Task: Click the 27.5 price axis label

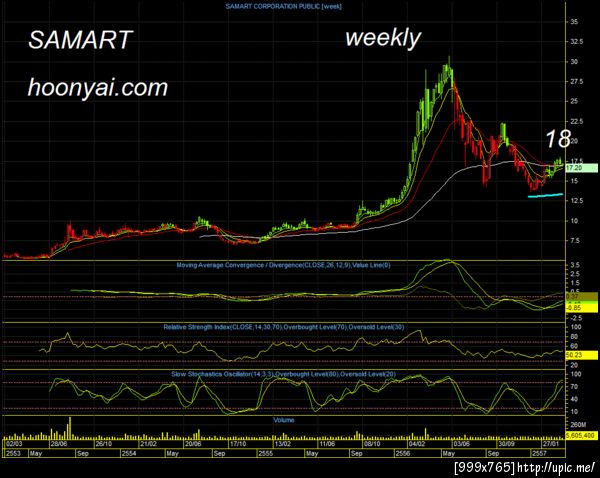Action: [x=577, y=82]
